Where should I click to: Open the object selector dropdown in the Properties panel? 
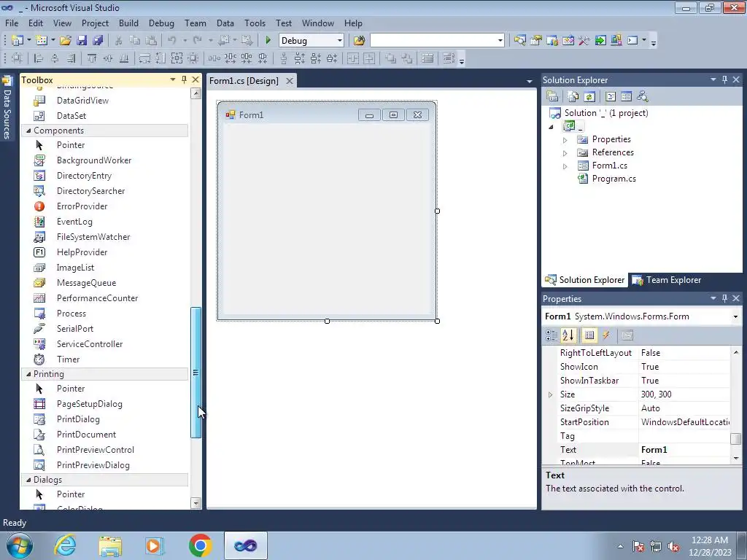(x=735, y=316)
